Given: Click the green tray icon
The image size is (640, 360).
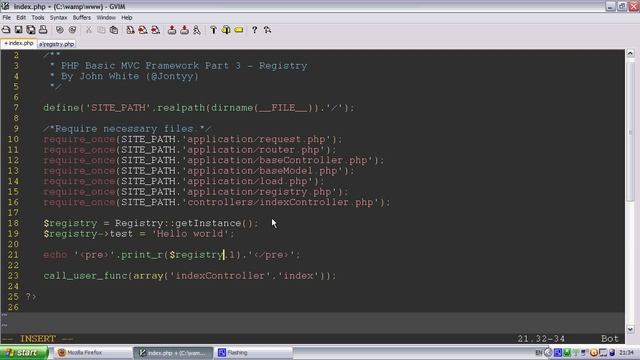Looking at the screenshot, I should pos(567,353).
